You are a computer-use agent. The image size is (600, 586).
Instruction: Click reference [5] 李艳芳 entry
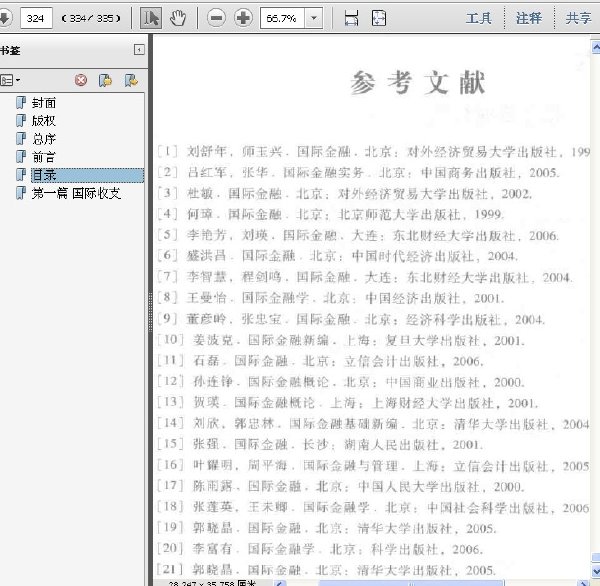pos(358,235)
